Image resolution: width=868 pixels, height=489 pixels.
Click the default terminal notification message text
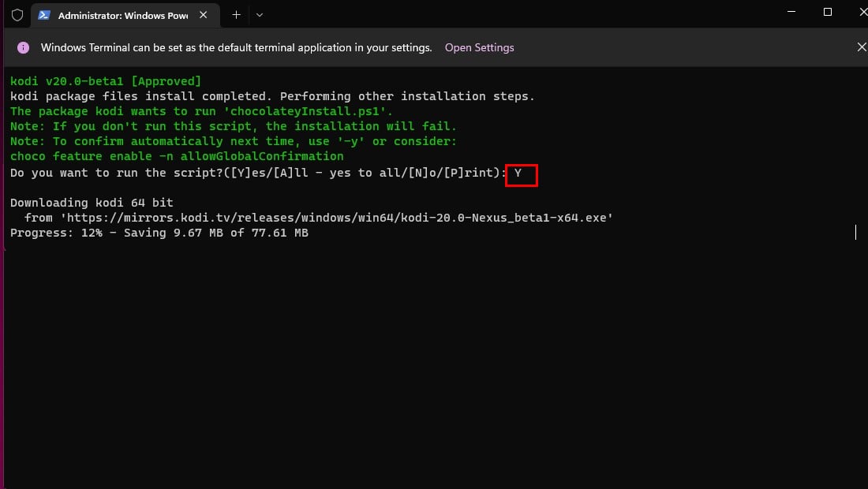(x=237, y=47)
